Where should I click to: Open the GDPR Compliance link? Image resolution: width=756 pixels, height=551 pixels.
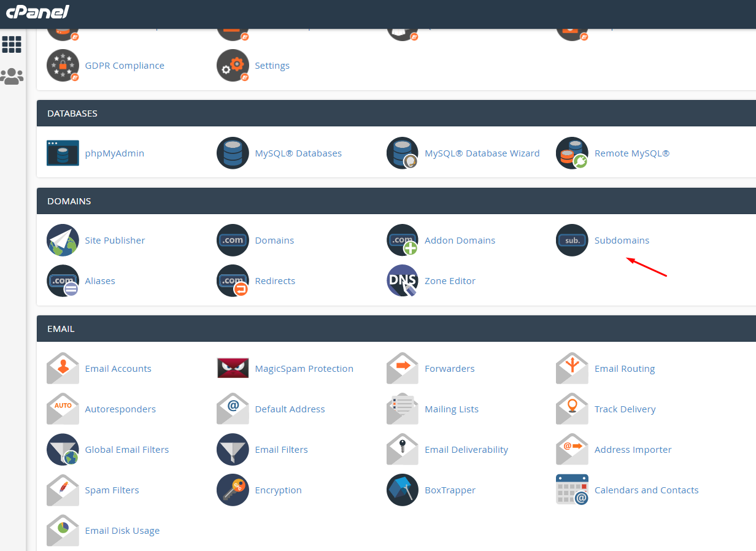click(x=125, y=65)
